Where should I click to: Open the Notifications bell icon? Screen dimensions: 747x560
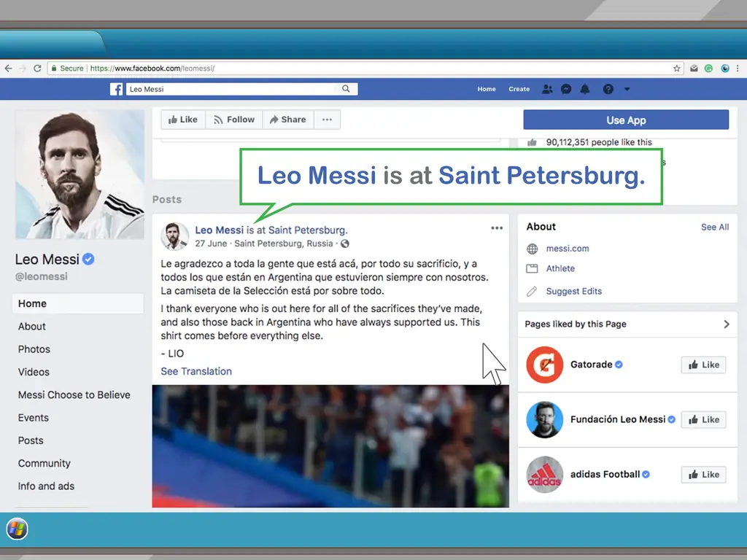(585, 89)
